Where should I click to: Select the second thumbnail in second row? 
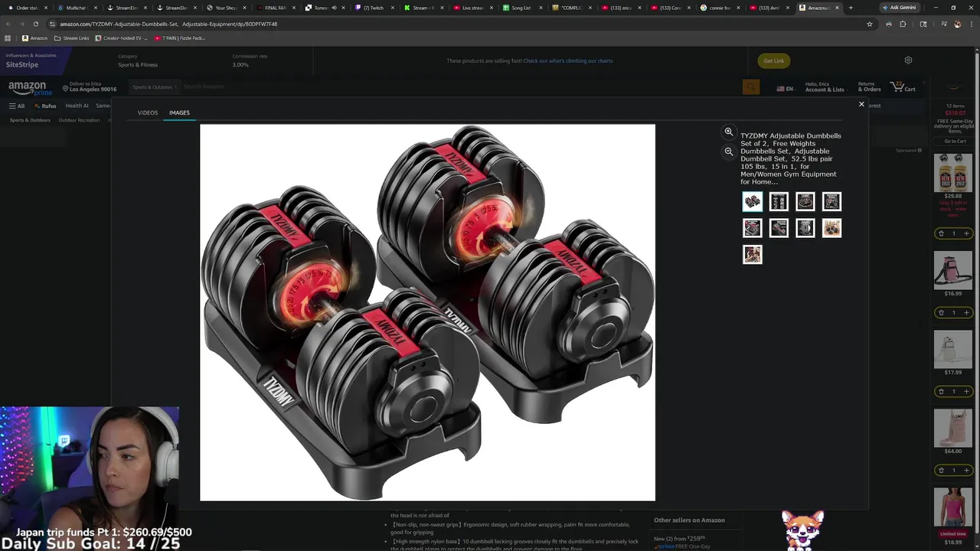click(x=779, y=228)
